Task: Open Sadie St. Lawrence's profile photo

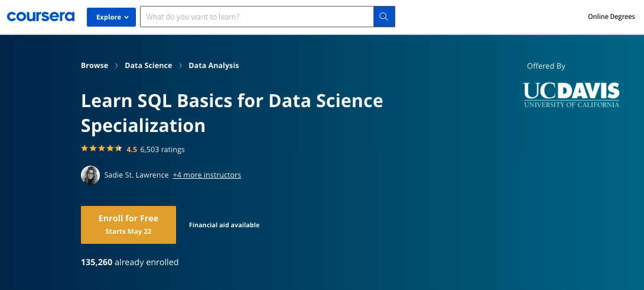Action: [x=90, y=175]
